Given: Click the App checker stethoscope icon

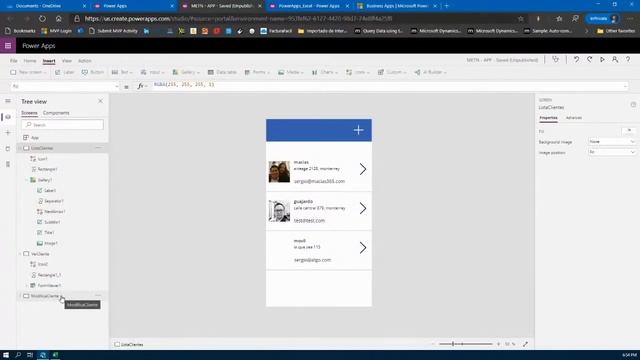Looking at the screenshot, I should (556, 60).
